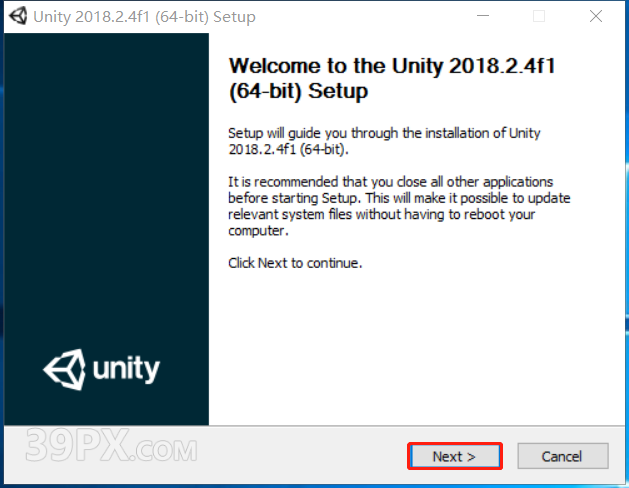Click the 'Setup will guide you through' paragraph
The height and width of the screenshot is (488, 629).
384,141
